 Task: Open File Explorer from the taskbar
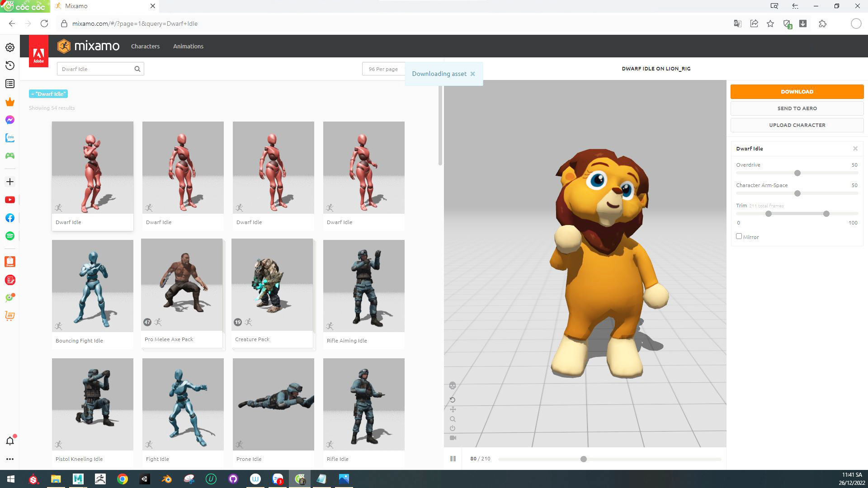tap(56, 479)
